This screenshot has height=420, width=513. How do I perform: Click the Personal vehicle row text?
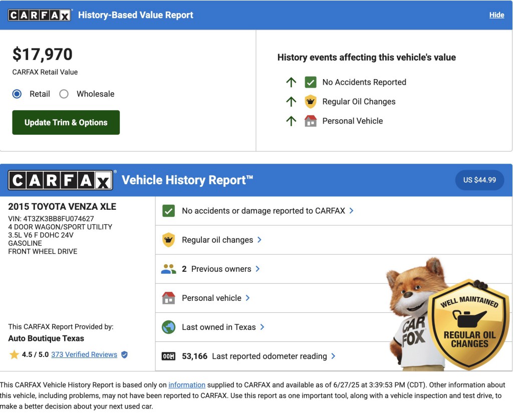tap(212, 298)
